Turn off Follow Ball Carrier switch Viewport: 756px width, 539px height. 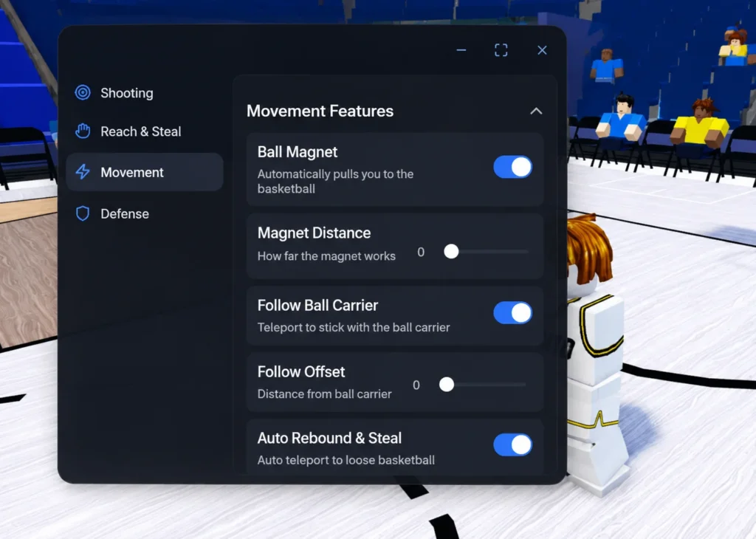tap(512, 312)
